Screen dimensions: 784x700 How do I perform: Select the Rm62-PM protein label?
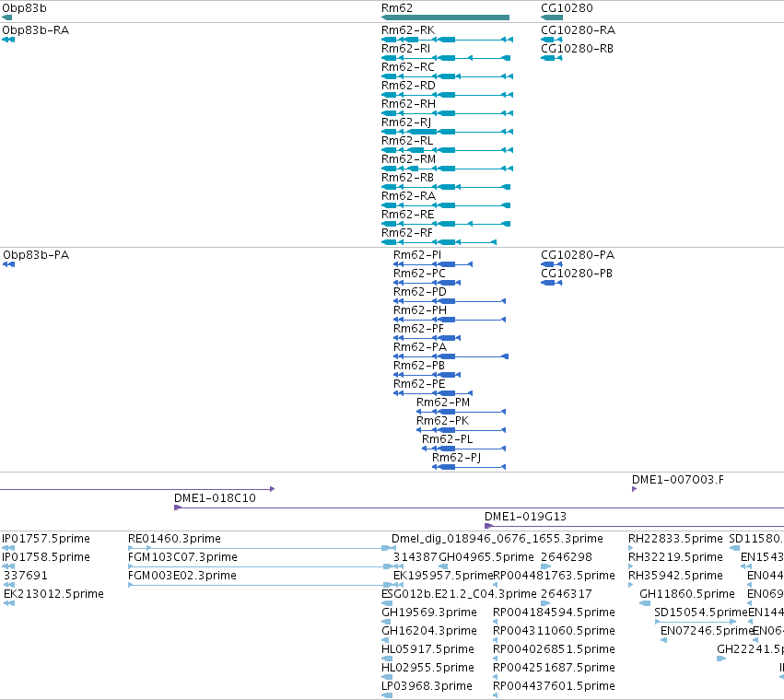(x=443, y=402)
